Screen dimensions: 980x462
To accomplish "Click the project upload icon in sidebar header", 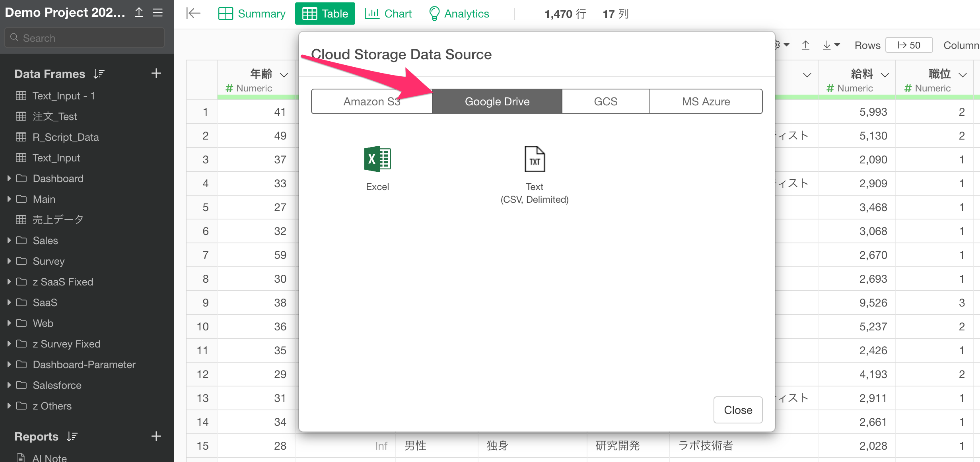I will coord(139,13).
